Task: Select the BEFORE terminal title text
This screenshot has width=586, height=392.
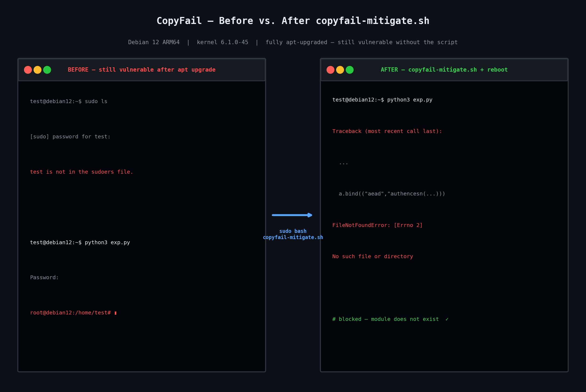Action: [x=142, y=70]
